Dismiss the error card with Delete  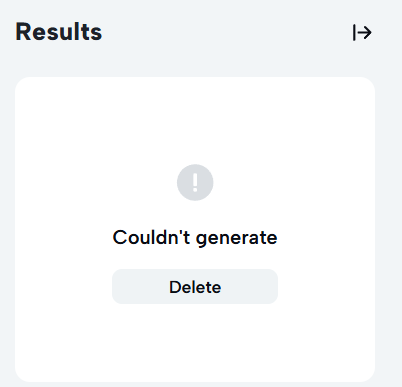point(195,287)
